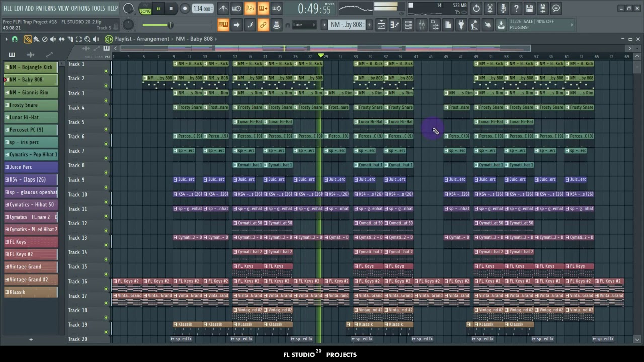Toggle the metronome
The width and height of the screenshot is (644, 362).
pyautogui.click(x=223, y=8)
